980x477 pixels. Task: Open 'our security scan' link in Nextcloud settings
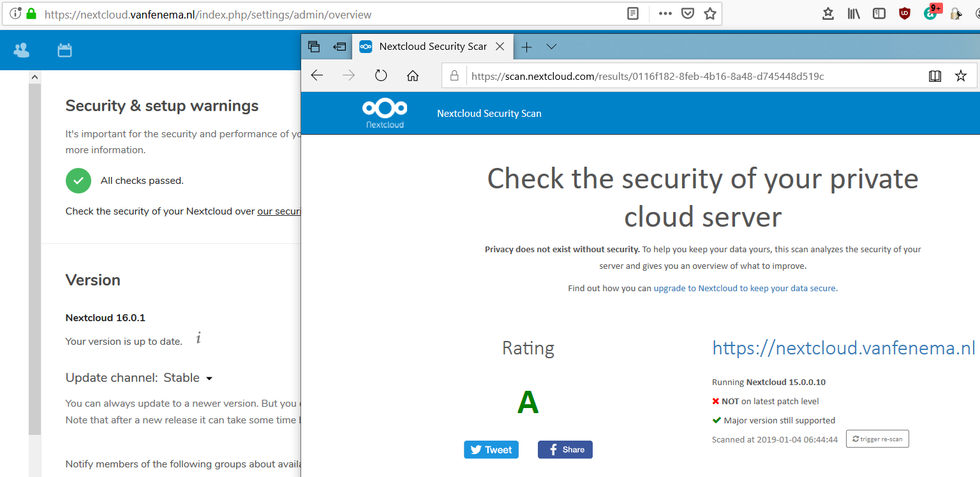click(x=279, y=211)
